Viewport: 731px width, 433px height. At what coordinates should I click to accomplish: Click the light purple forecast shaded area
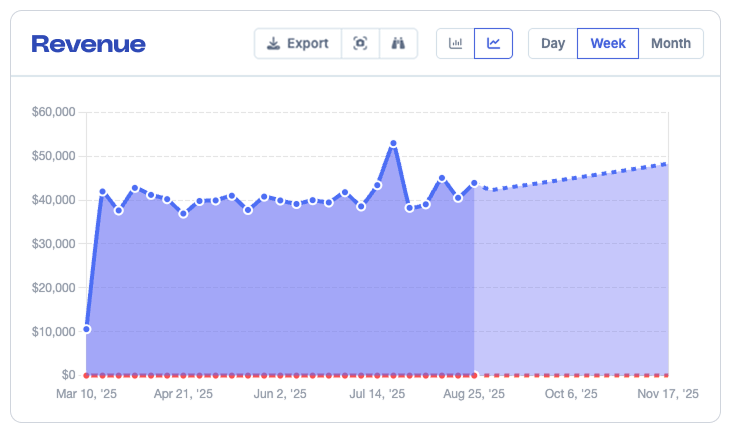pos(570,280)
